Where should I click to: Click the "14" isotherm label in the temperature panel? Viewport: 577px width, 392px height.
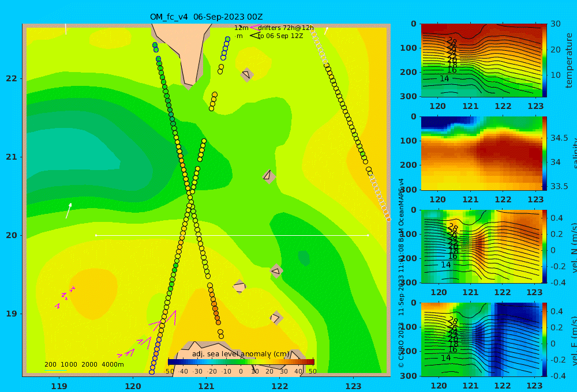pos(444,78)
